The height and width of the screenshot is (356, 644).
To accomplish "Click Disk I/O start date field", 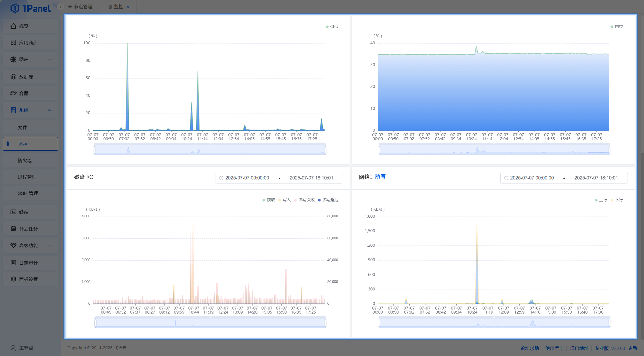I will 247,178.
